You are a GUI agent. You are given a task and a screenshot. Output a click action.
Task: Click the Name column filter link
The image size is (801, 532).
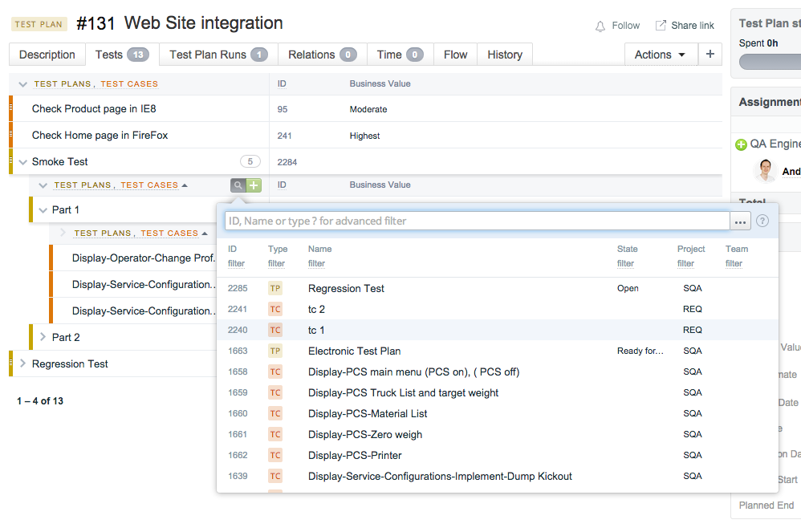(317, 263)
